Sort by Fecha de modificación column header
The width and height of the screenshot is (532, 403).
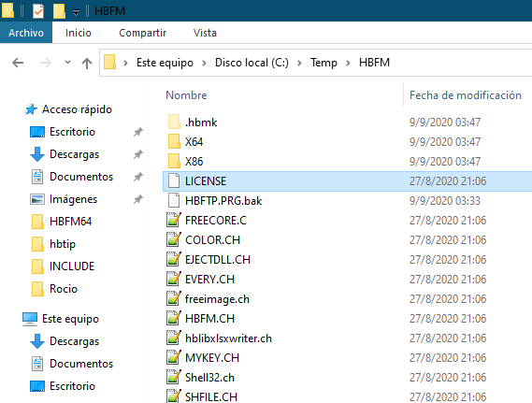tap(466, 95)
